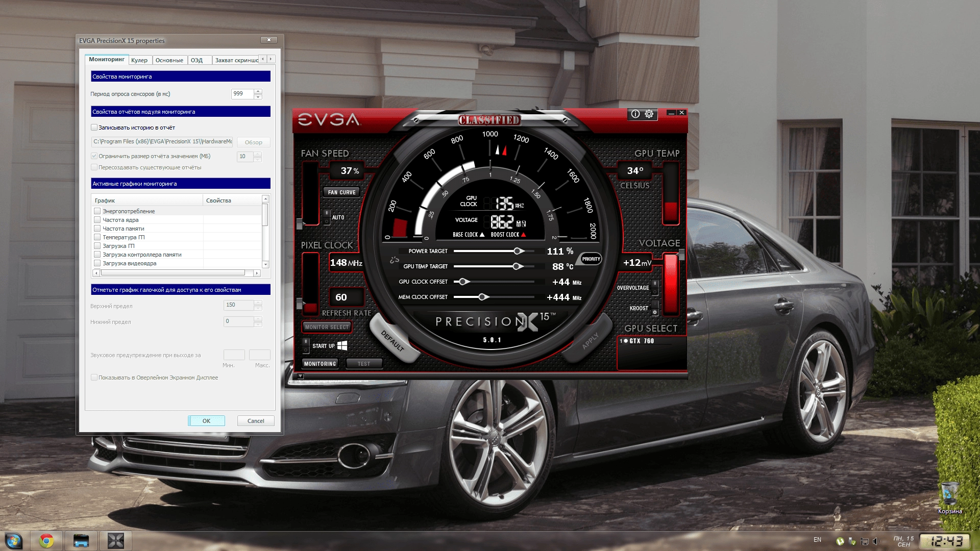Viewport: 980px width, 551px height.
Task: Enable 'Записывать историю в отчёт' checkbox
Action: pos(94,128)
